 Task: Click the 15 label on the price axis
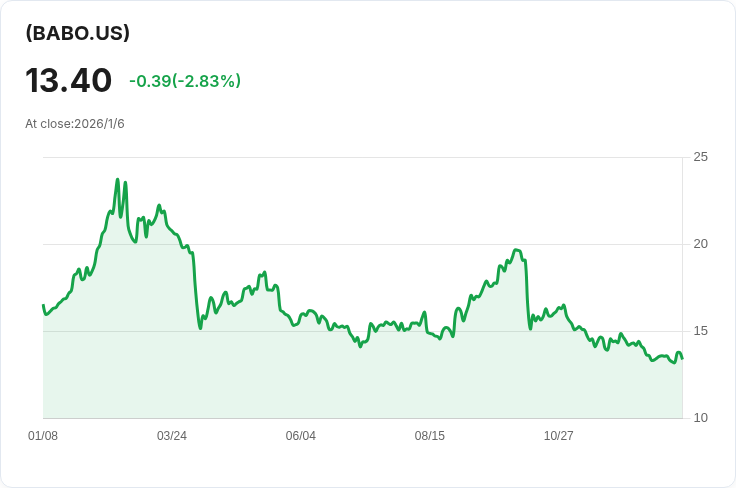coord(700,331)
